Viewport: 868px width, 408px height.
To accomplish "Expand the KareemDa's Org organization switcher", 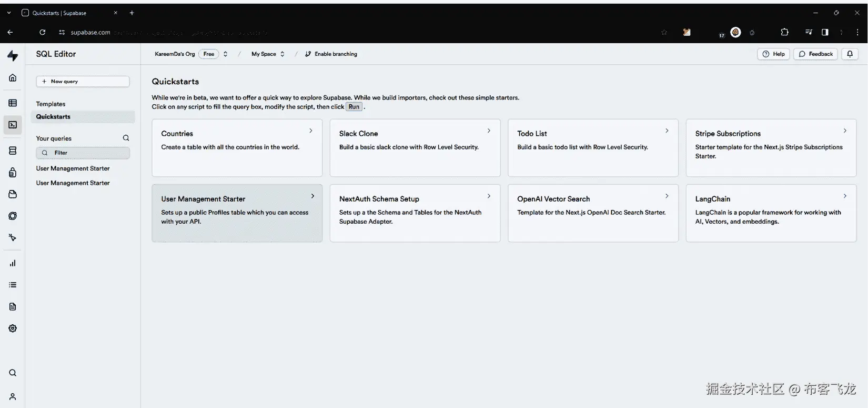I will click(225, 54).
